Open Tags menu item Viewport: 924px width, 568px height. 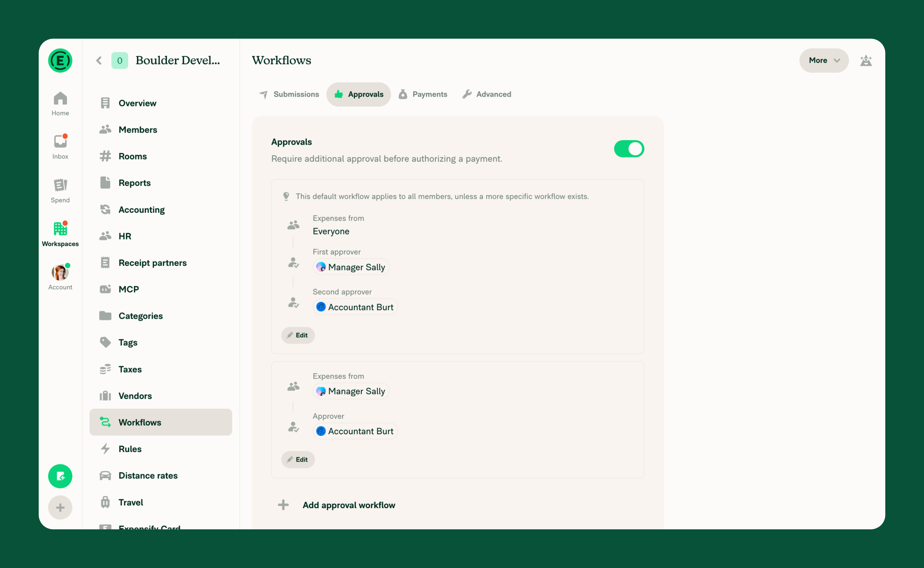[161, 342]
